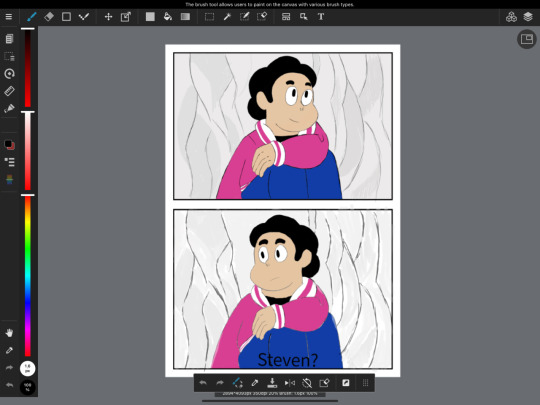Select the eyedropper in the left sidebar

coord(9,350)
